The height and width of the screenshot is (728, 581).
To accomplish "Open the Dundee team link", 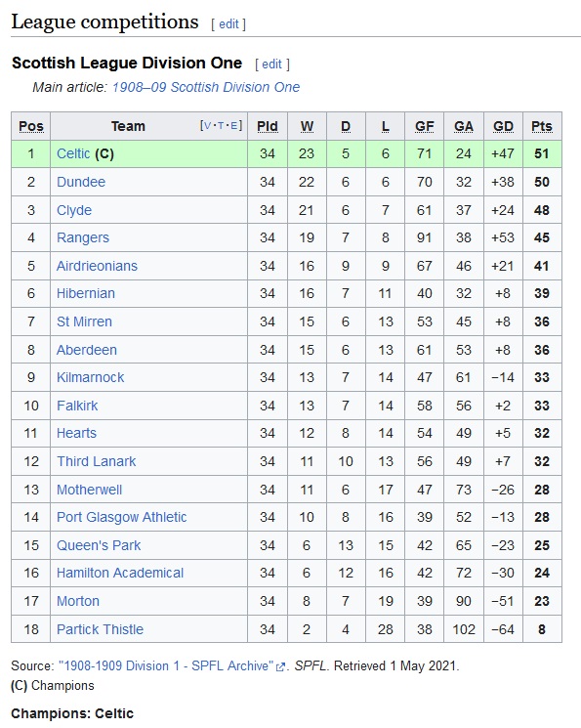I will [81, 182].
